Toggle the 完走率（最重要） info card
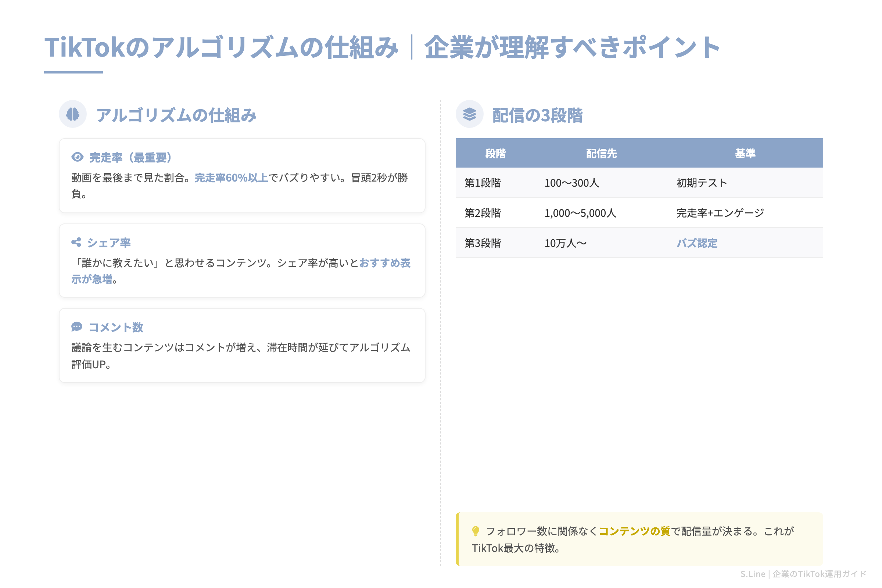 click(x=242, y=176)
